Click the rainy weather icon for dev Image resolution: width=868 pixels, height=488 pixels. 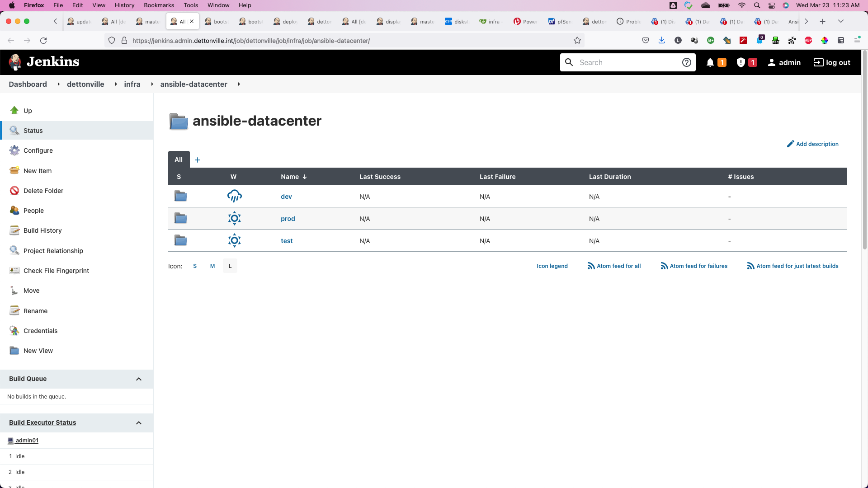234,196
